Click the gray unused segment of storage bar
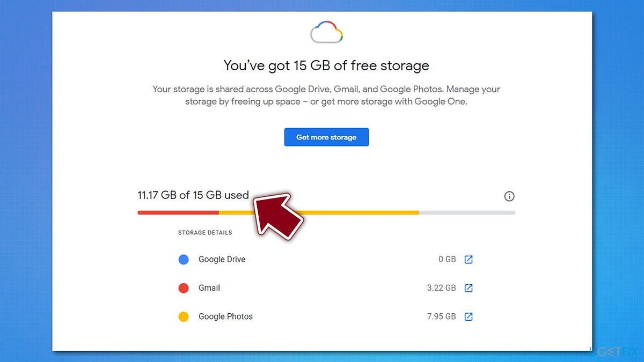Screen dimensions: 644x362 pos(467,212)
